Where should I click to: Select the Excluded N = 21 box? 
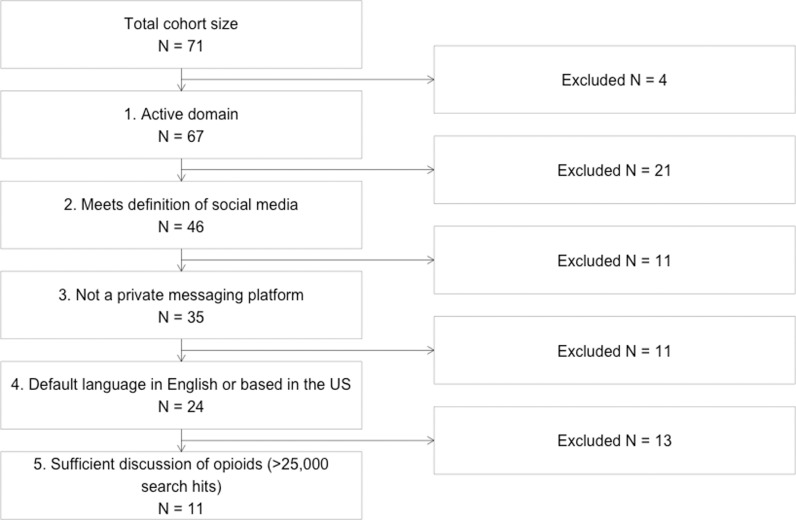click(614, 170)
